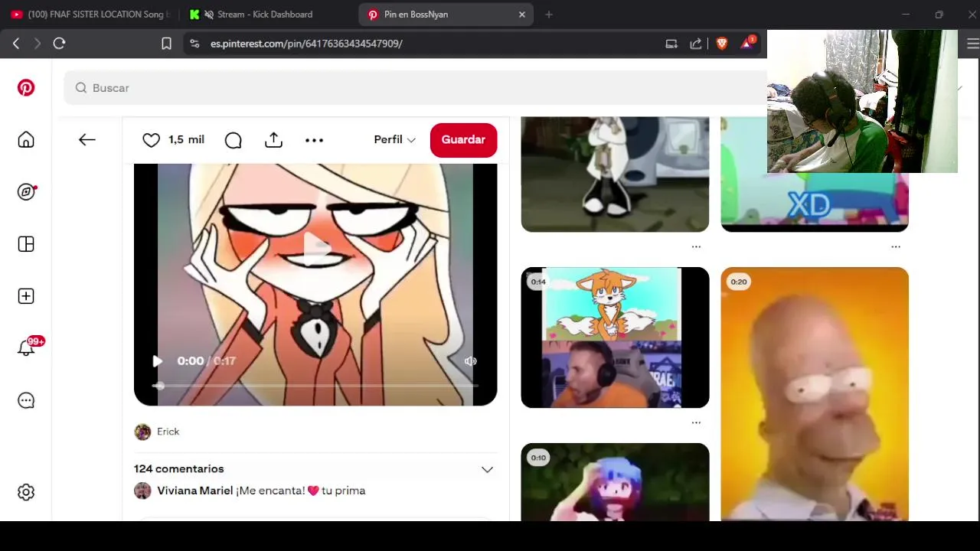Open a new browser tab
This screenshot has width=980, height=551.
(x=549, y=15)
